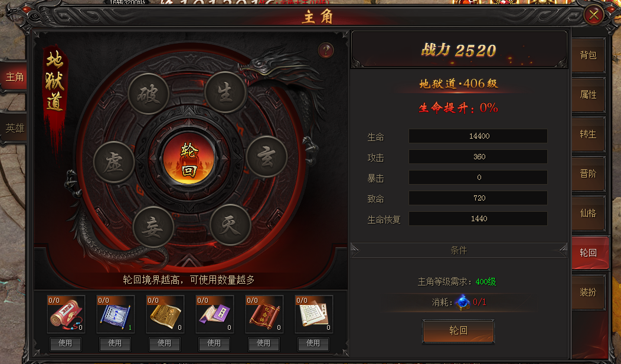
Task: Select the 妄 rune stone
Action: (153, 227)
